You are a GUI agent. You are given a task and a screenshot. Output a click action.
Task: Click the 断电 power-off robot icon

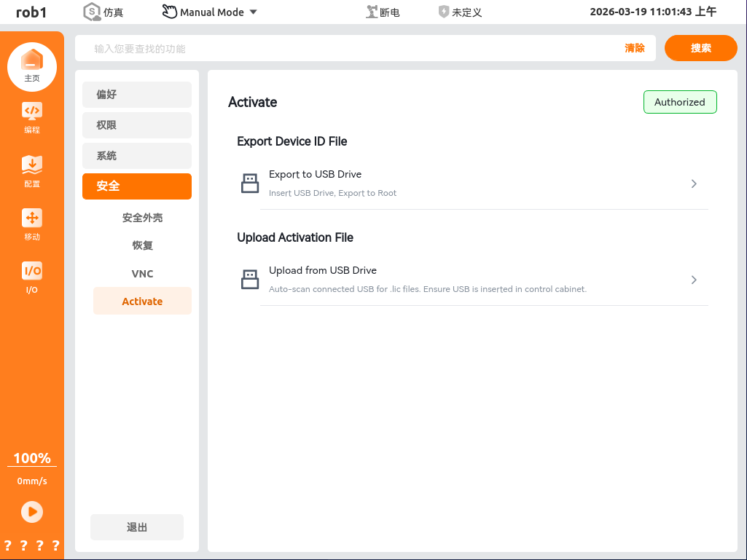372,12
